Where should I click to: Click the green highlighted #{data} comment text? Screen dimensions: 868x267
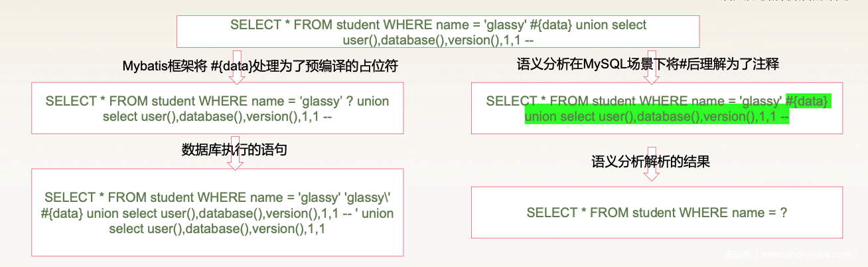(807, 101)
